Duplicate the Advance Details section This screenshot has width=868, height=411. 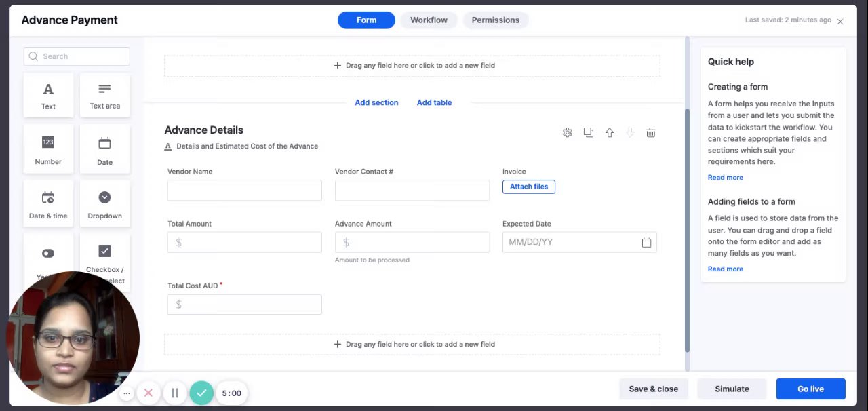point(589,133)
